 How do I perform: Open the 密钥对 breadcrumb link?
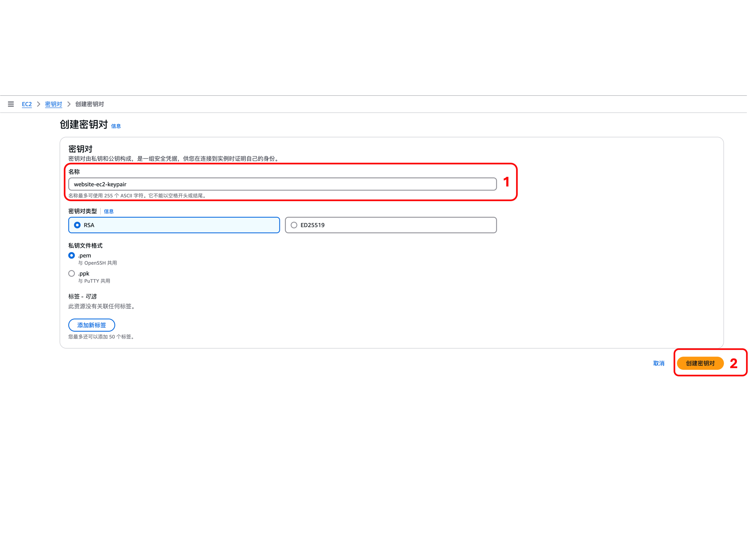coord(54,104)
